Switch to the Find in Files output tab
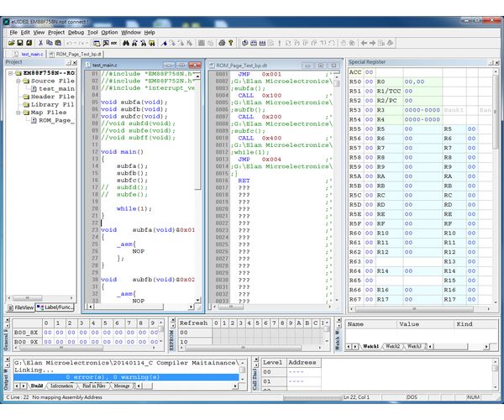 pos(92,386)
